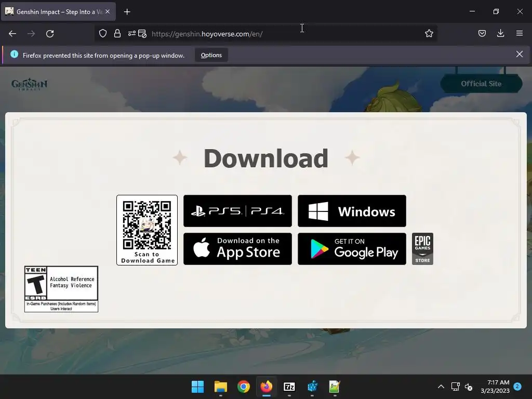The height and width of the screenshot is (399, 532).
Task: Select the PS5 PS4 download button
Action: tap(237, 211)
